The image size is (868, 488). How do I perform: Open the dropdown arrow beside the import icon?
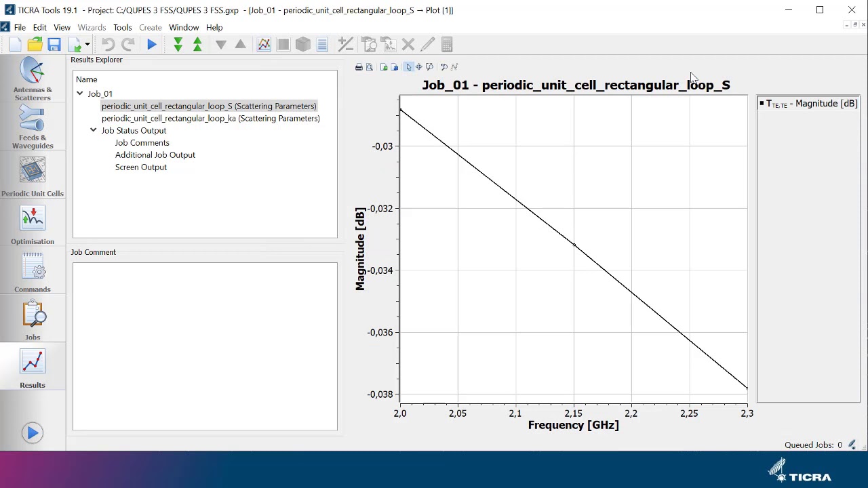coord(87,45)
